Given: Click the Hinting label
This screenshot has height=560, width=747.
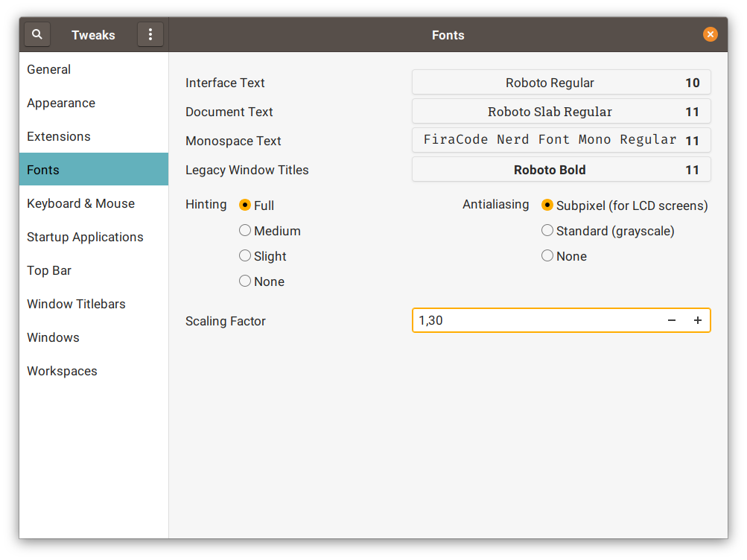Looking at the screenshot, I should point(206,204).
